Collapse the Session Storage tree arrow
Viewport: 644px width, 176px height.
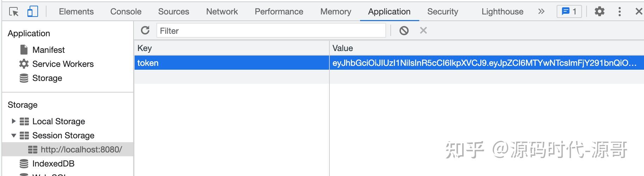[x=13, y=136]
